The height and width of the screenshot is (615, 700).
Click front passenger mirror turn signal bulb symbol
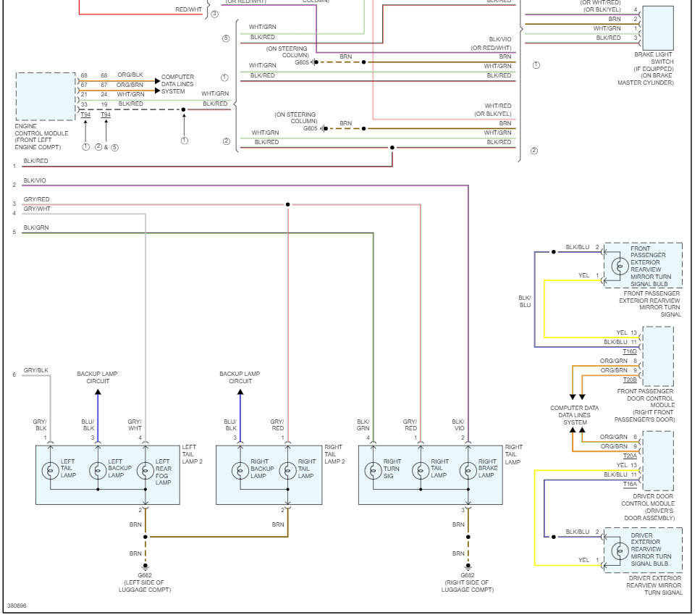620,266
